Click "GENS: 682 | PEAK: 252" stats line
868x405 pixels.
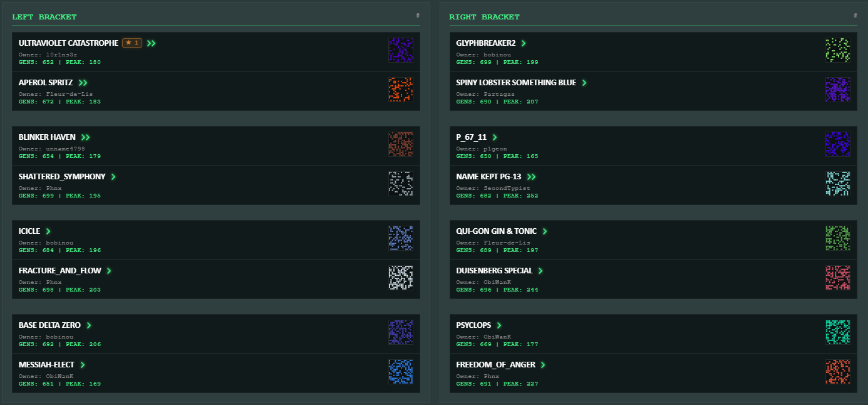coord(497,196)
